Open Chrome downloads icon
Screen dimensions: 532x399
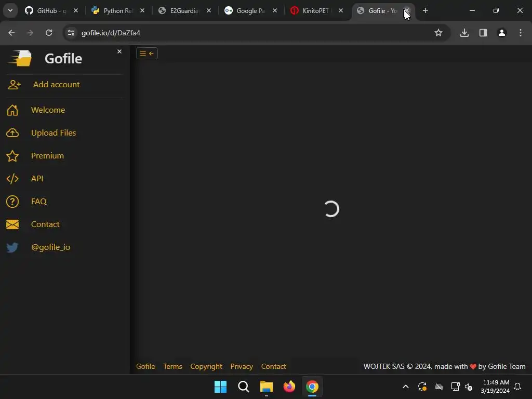coord(464,33)
